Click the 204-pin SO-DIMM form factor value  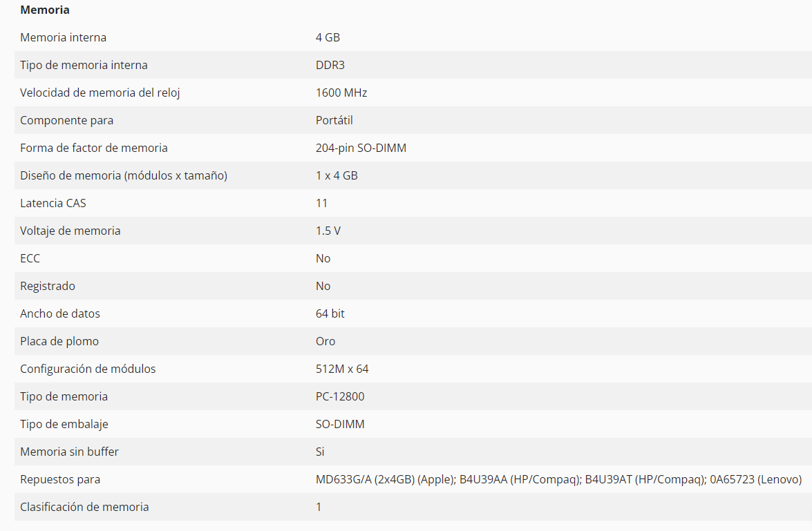pos(361,148)
